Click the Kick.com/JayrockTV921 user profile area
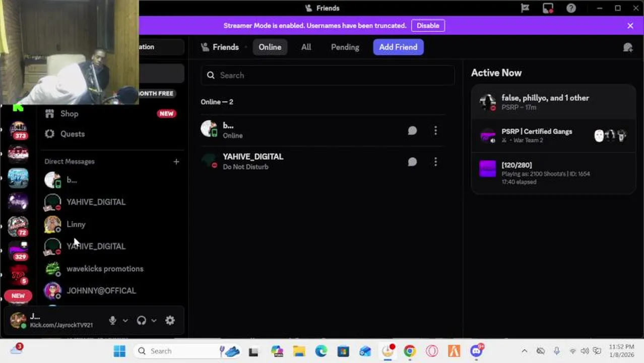 click(x=54, y=320)
